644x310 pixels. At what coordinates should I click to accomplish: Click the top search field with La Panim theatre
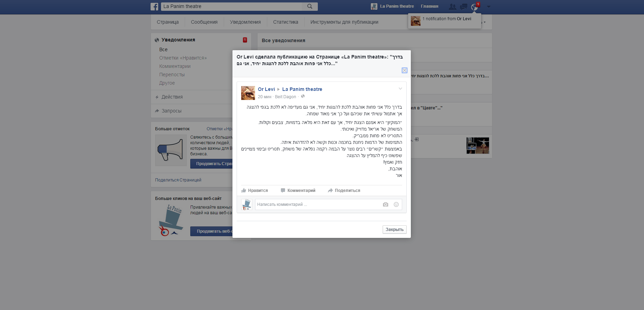(x=231, y=6)
